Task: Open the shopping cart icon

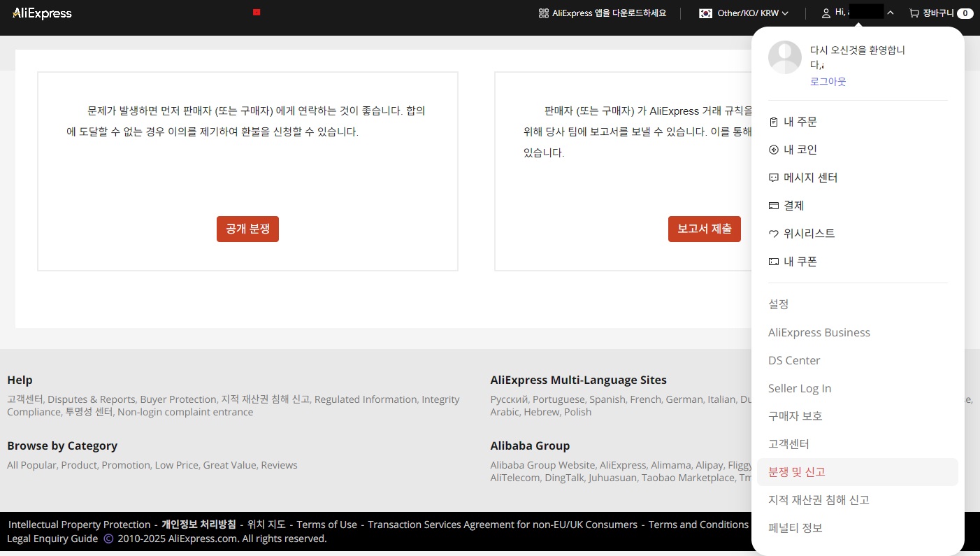Action: coord(914,13)
